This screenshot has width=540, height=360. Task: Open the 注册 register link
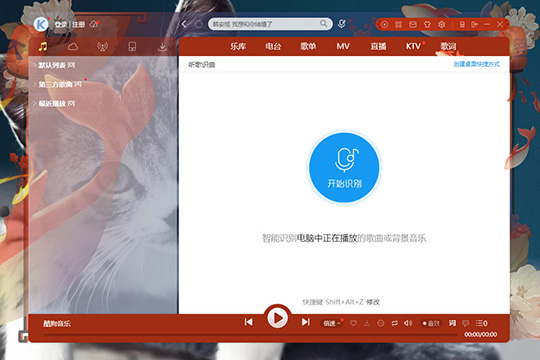click(x=78, y=24)
